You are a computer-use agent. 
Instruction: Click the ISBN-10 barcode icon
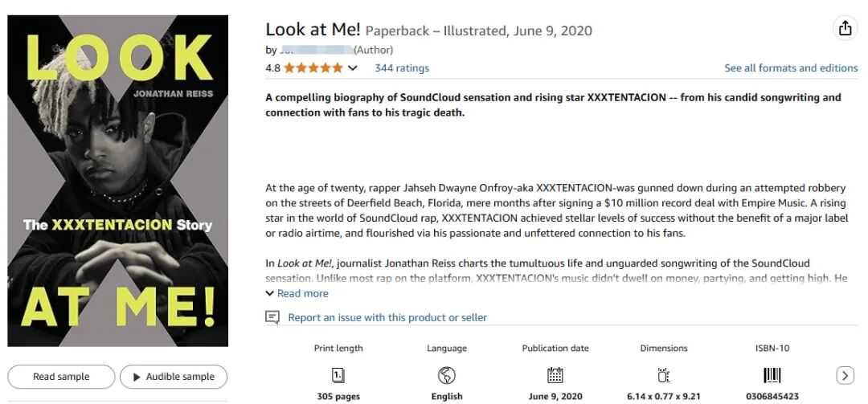pos(772,374)
